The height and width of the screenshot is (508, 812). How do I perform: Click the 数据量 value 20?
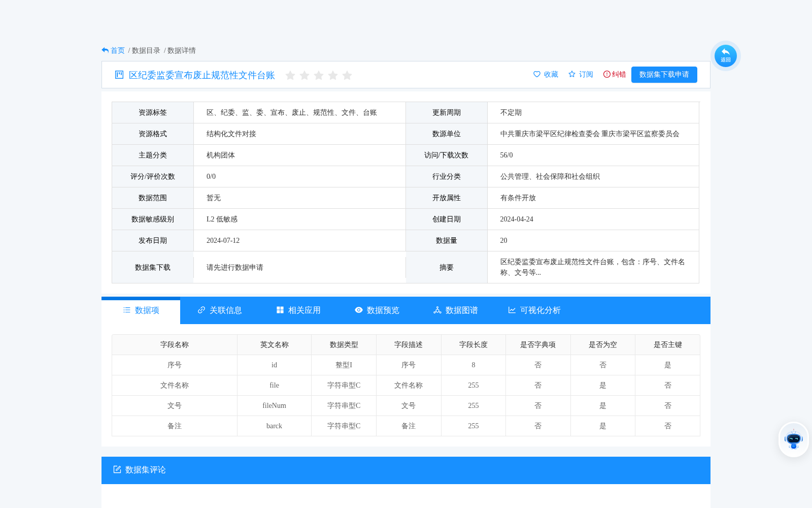pos(504,241)
